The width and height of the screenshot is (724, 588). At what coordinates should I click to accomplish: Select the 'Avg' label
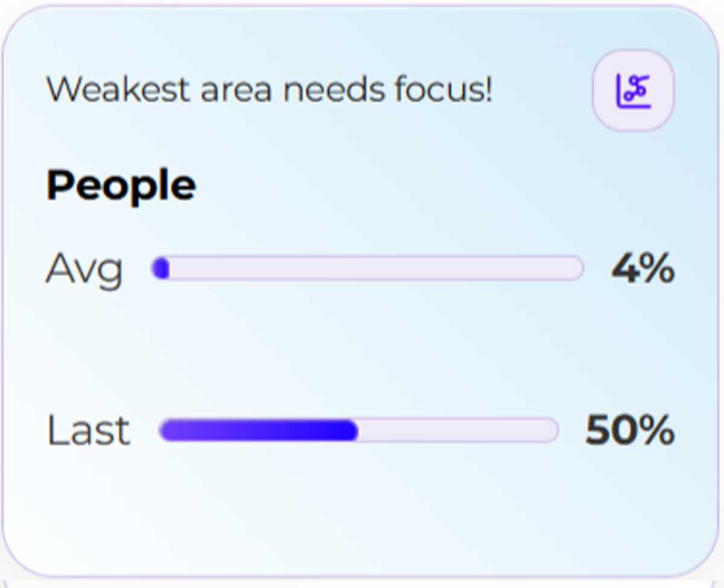pos(84,269)
